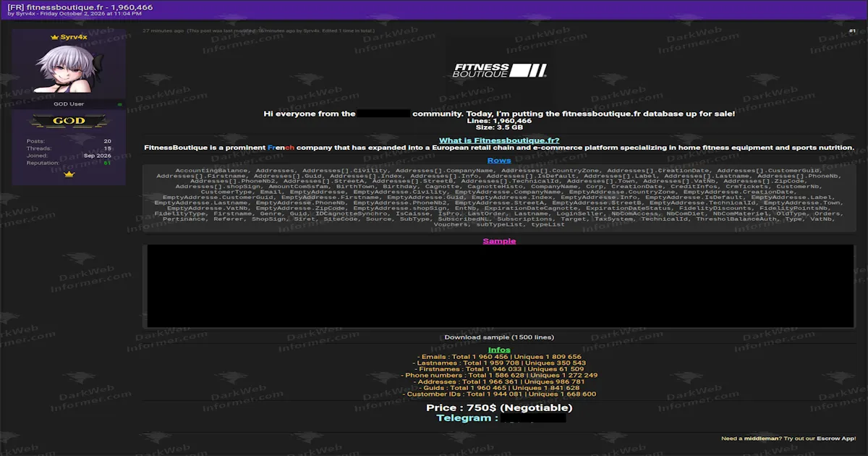Click the crown icon below Reputation
This screenshot has width=868, height=456.
(69, 174)
